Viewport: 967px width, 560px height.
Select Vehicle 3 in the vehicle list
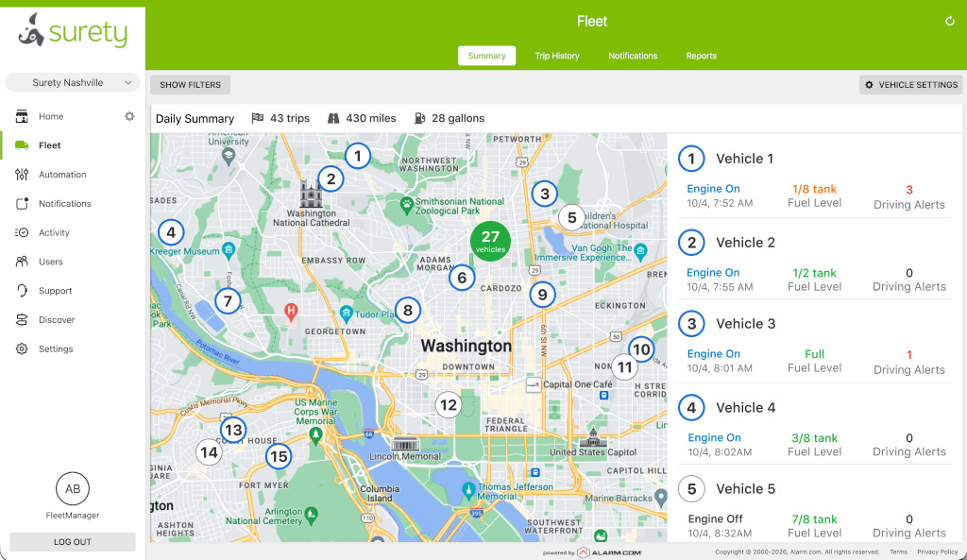point(745,324)
